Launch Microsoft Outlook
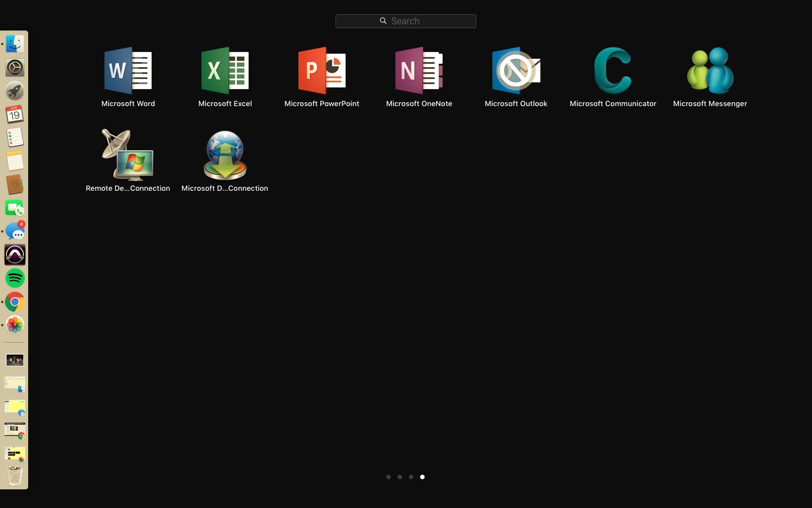Image resolution: width=812 pixels, height=508 pixels. pyautogui.click(x=516, y=71)
